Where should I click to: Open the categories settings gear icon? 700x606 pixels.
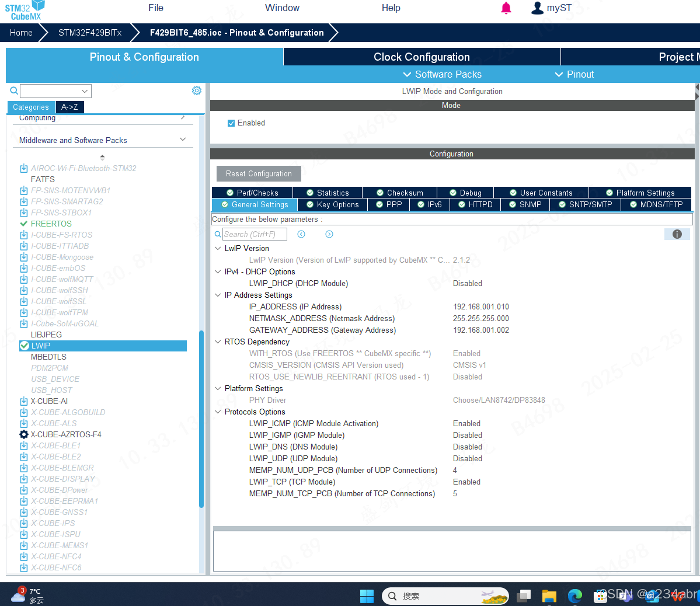(x=196, y=90)
